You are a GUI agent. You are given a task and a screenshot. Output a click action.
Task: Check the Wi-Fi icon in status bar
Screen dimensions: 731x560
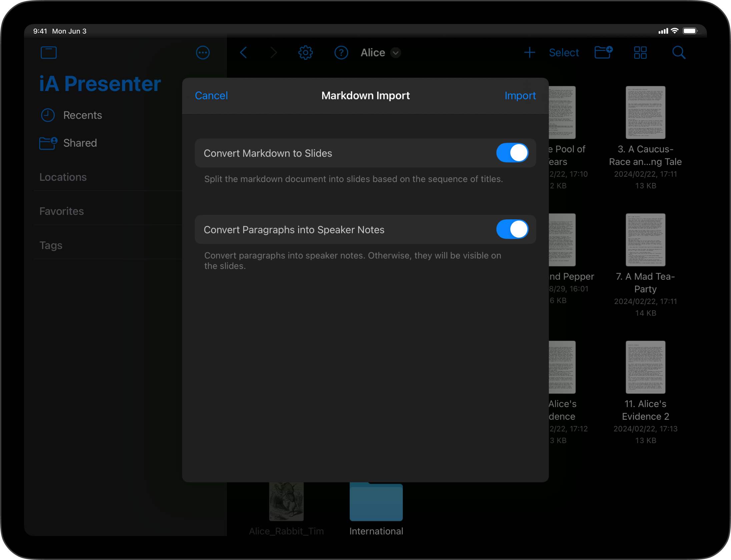(x=675, y=31)
